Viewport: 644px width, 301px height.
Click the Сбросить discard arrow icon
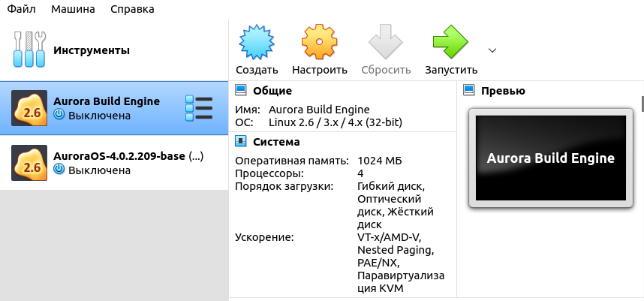[x=386, y=42]
